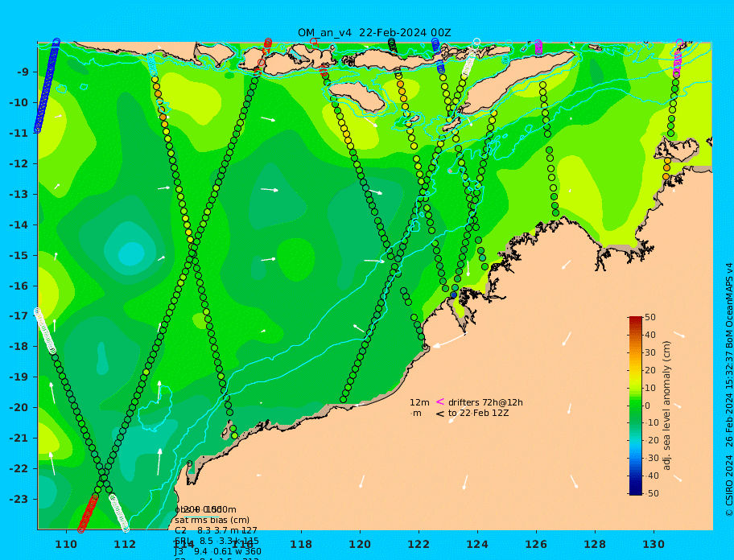The height and width of the screenshot is (560, 734).
Task: Click the "adj. sea level anomaly (cm)" label
Action: [x=666, y=406]
